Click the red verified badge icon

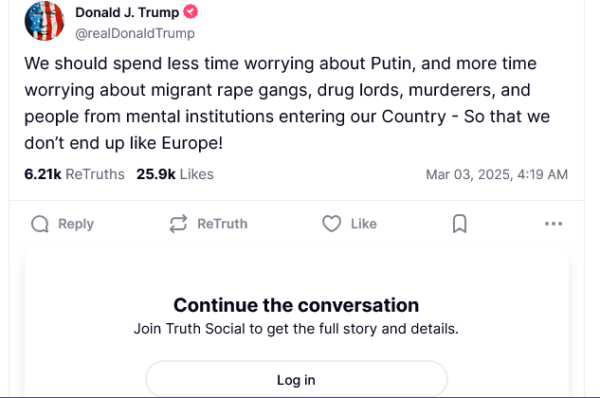coord(191,12)
